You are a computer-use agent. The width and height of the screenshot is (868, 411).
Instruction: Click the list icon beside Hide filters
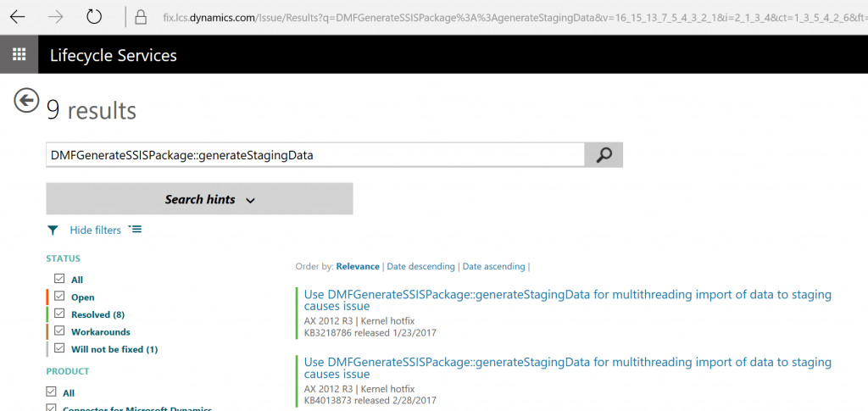(135, 229)
